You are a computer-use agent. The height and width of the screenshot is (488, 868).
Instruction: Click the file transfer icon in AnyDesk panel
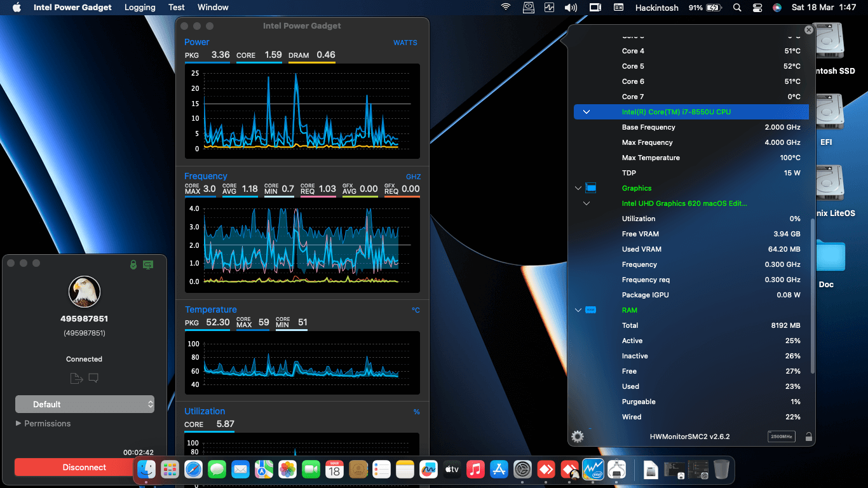76,378
